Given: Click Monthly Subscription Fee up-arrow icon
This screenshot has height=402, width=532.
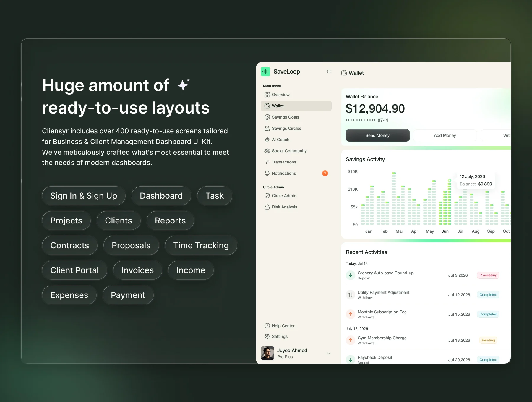Looking at the screenshot, I should pyautogui.click(x=351, y=314).
